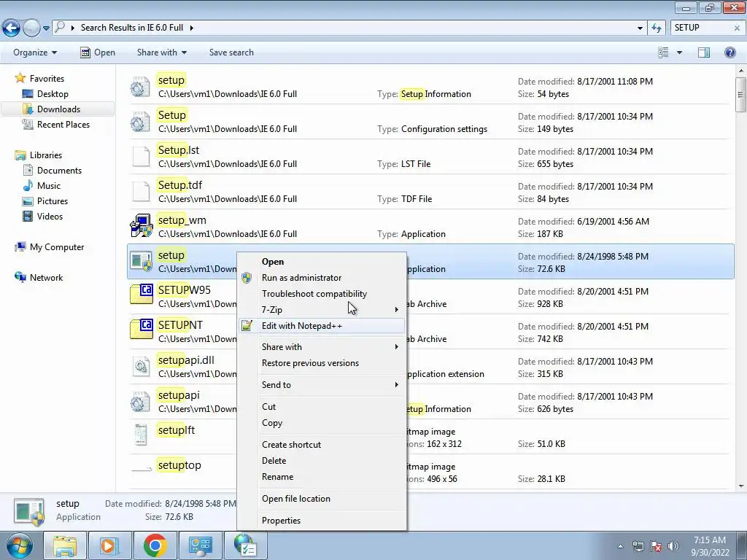Click the Forward navigation arrow
This screenshot has width=747, height=560.
point(31,28)
